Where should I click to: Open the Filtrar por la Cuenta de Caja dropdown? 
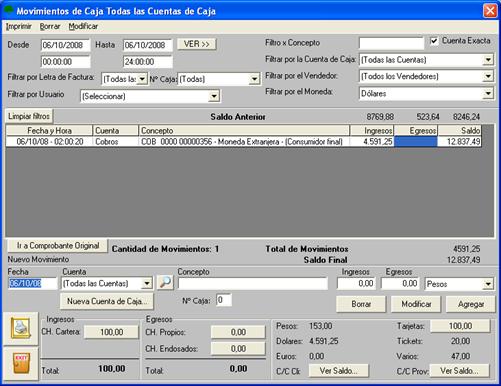[488, 60]
